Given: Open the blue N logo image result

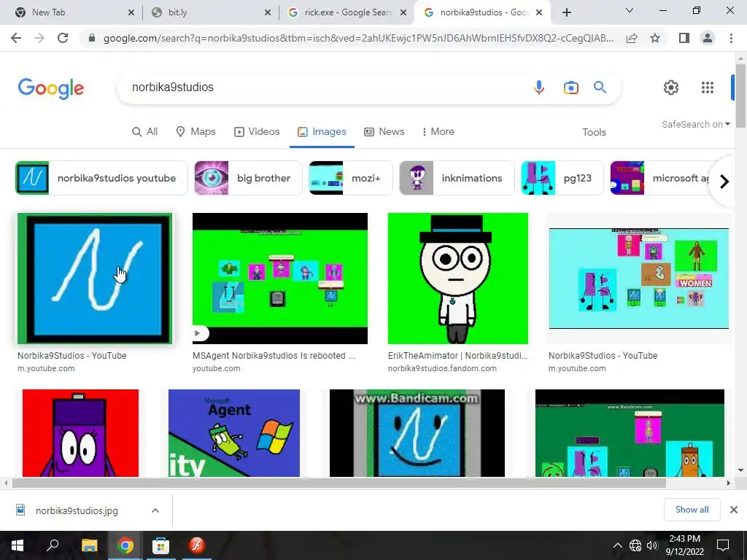Looking at the screenshot, I should pos(95,279).
